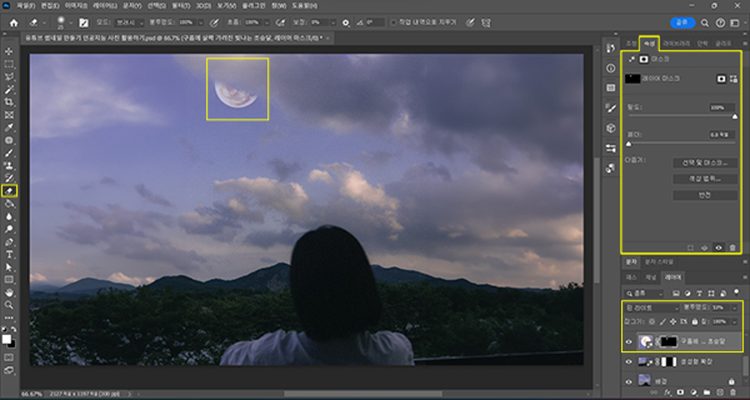
Task: Select the History Brush tool
Action: click(9, 178)
